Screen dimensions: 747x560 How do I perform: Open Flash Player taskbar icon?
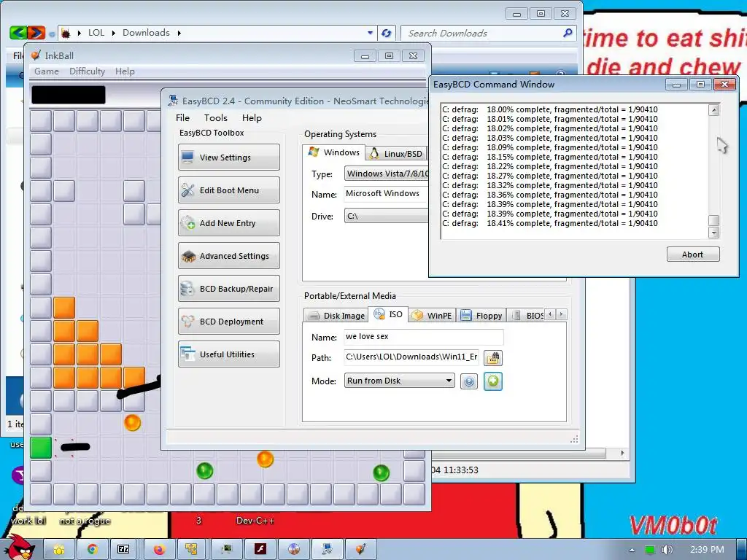point(260,550)
